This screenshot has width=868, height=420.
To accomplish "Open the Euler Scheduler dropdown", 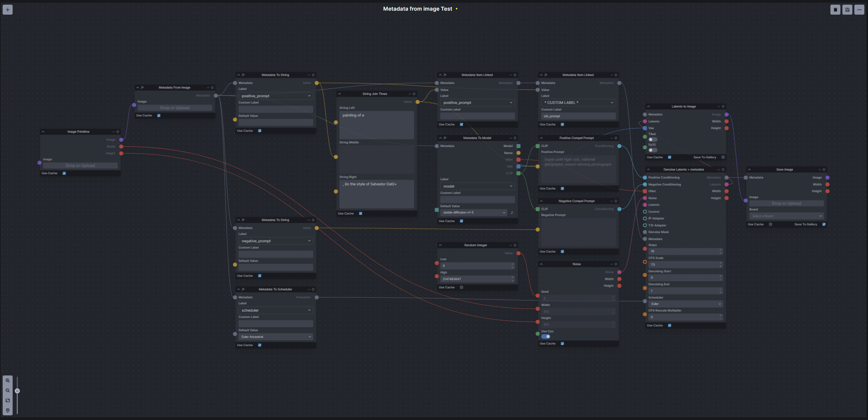I will [x=685, y=304].
